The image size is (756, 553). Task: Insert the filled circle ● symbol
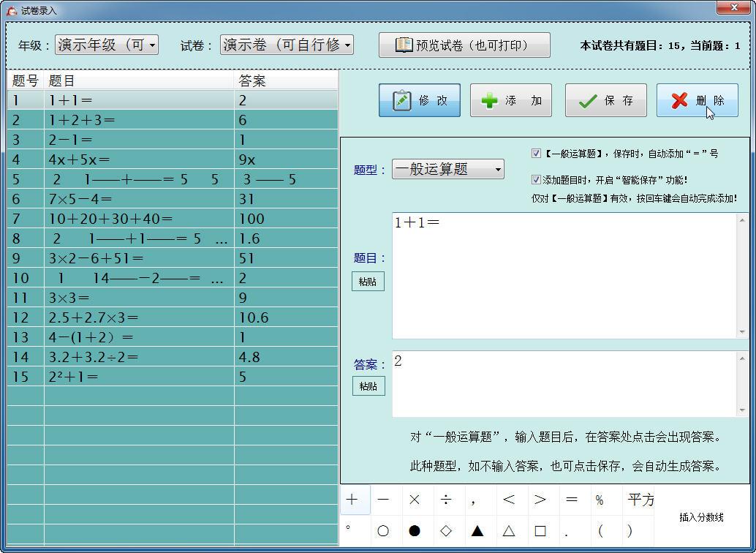[415, 531]
